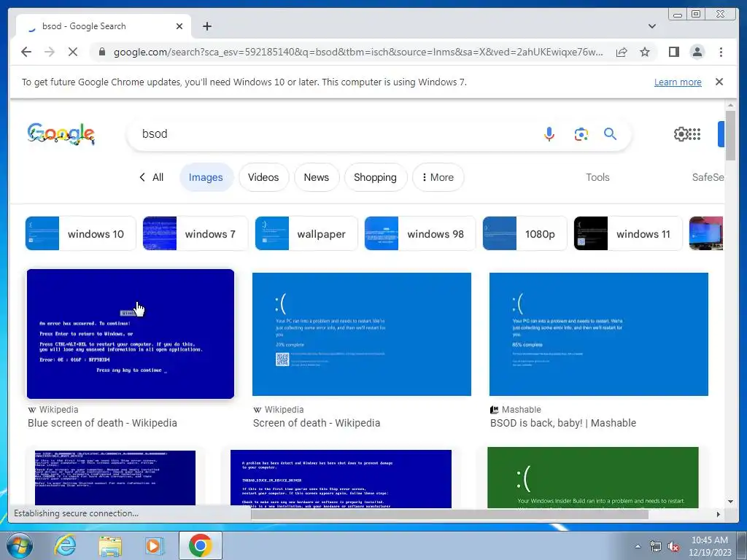Open Windows Explorer from taskbar
This screenshot has width=747, height=560.
(110, 545)
